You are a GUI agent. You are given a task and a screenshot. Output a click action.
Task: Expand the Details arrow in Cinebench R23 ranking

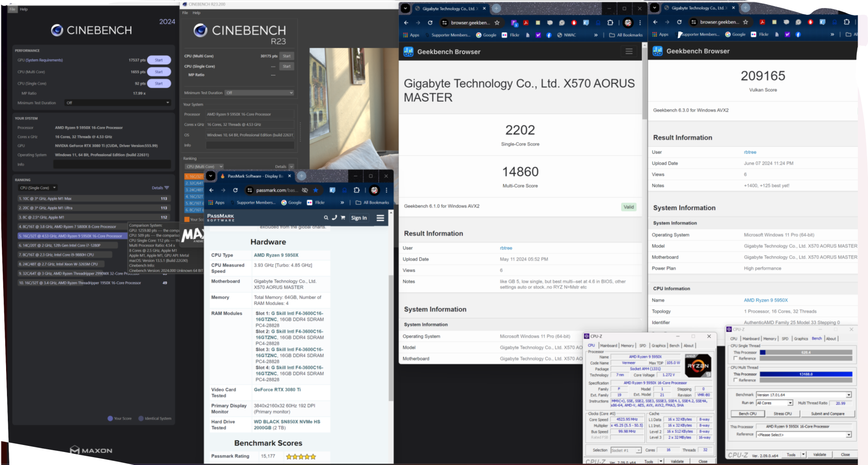coord(291,167)
